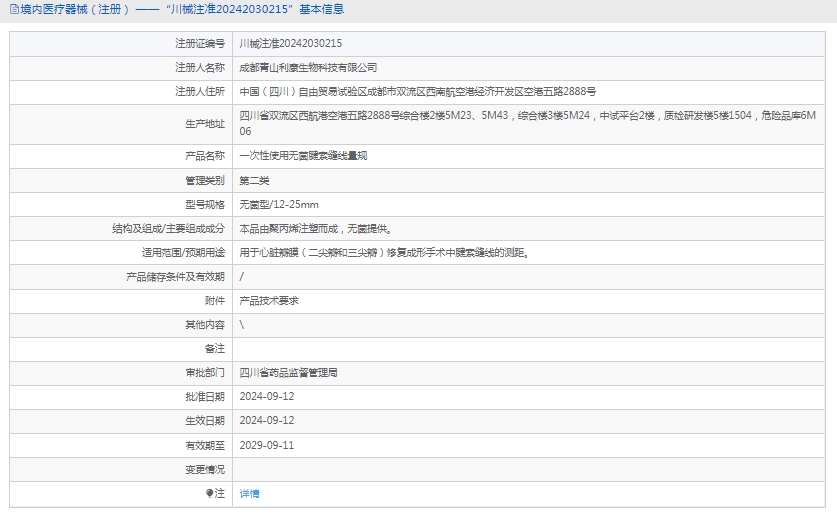
Task: Click the production address 四川省双流区 text
Action: (527, 116)
